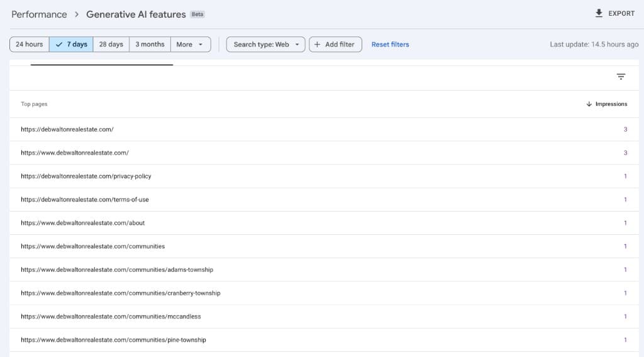The image size is (644, 357).
Task: Select the privacy-policy page row
Action: coord(324,176)
